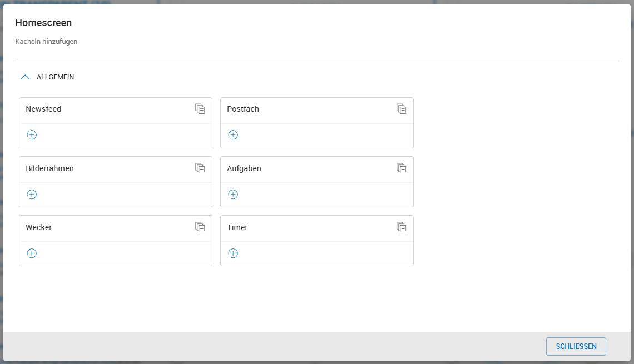Image resolution: width=634 pixels, height=364 pixels.
Task: Click the copy icon on Postfach tile
Action: tap(401, 109)
